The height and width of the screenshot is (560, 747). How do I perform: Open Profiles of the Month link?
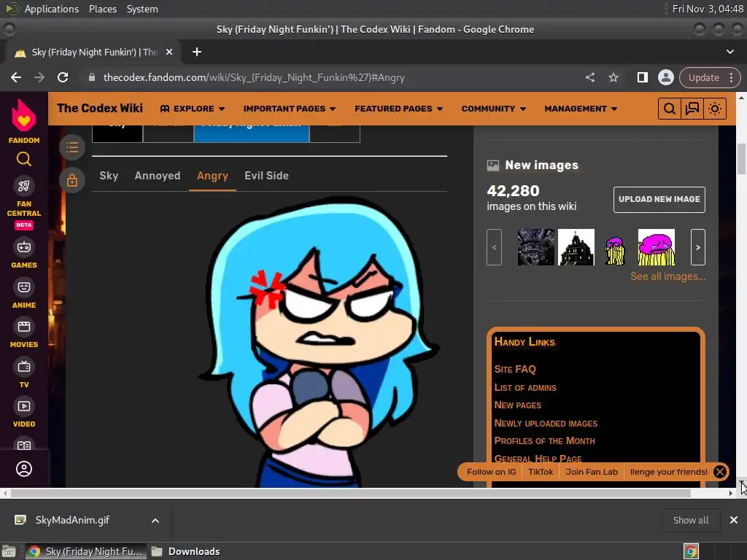point(544,441)
